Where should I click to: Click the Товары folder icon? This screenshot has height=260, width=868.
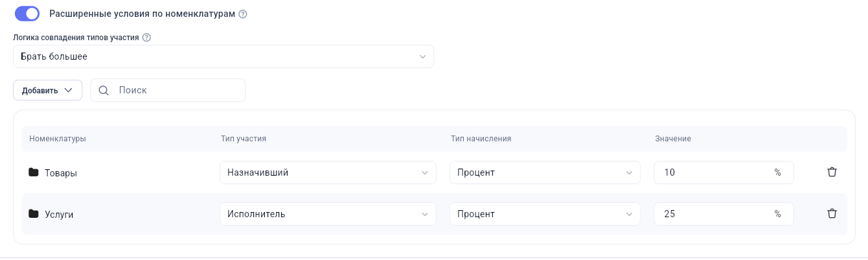(x=34, y=172)
